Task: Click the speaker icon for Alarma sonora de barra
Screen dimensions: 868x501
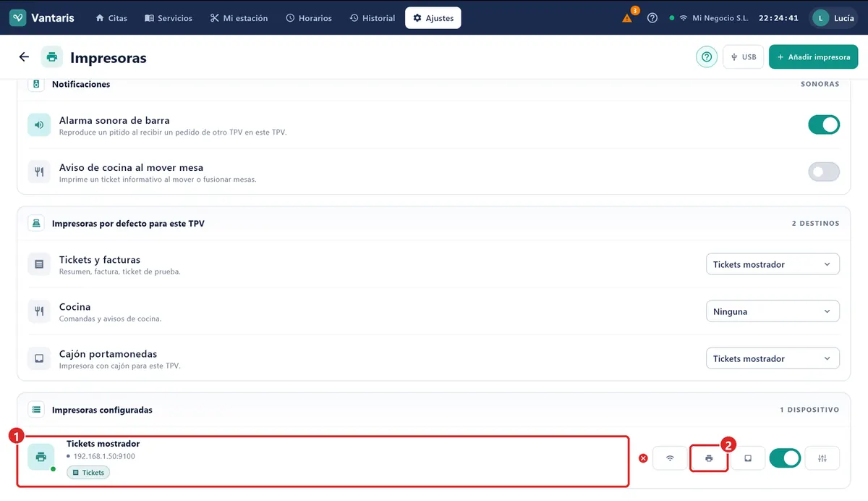Action: [39, 125]
